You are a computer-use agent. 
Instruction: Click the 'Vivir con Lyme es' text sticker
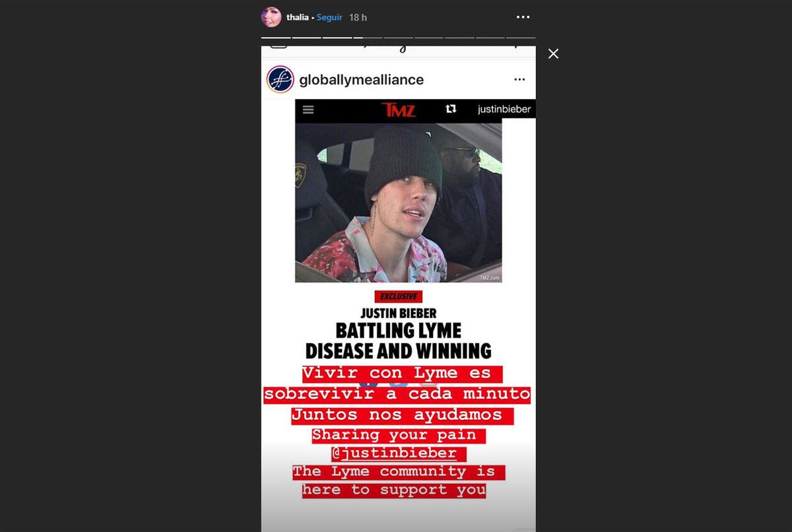(398, 373)
